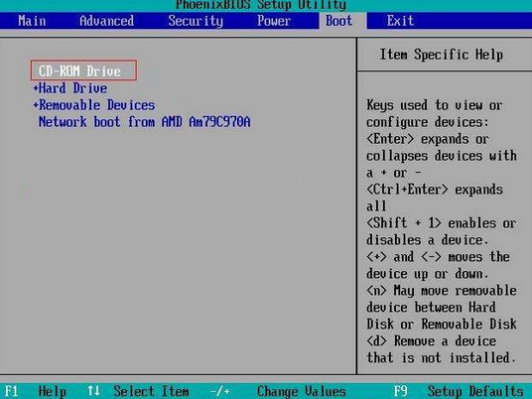
Task: Click the -/+ Change Values key
Action: [220, 391]
